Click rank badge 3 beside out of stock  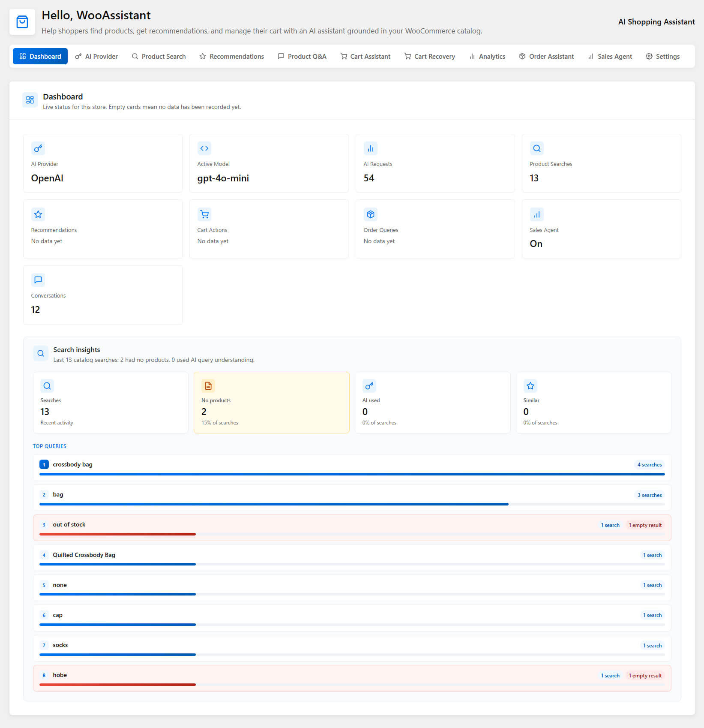coord(44,524)
